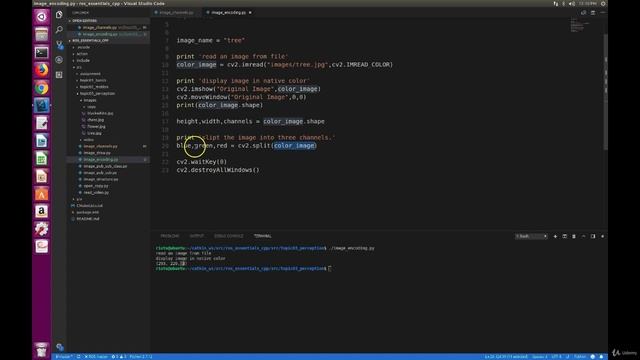The image size is (640, 360).
Task: Click the errors and warnings count
Action: pos(119,357)
